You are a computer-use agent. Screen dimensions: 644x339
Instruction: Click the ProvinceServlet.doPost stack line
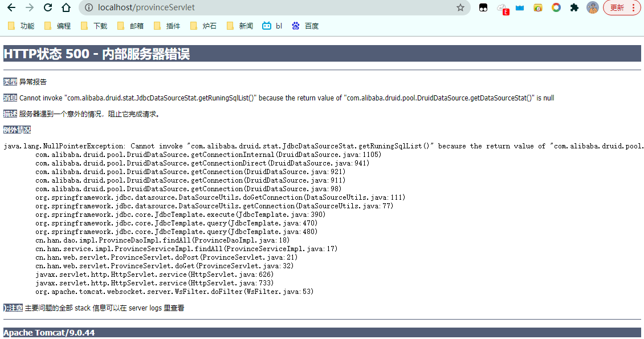166,257
